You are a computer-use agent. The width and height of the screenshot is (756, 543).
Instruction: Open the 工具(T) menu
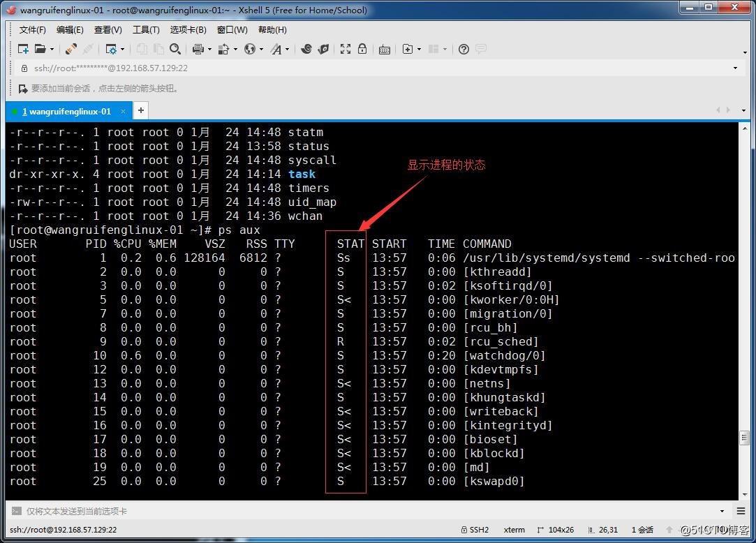pos(146,30)
